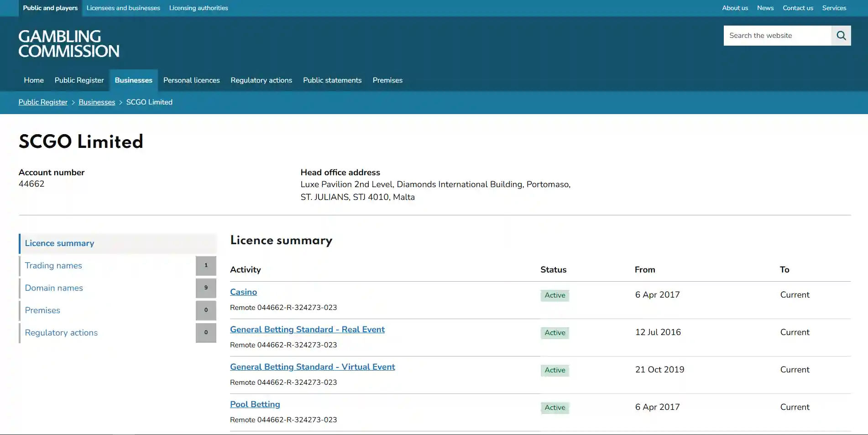Click the date 21 Oct 2019
Image resolution: width=868 pixels, height=435 pixels.
point(659,370)
